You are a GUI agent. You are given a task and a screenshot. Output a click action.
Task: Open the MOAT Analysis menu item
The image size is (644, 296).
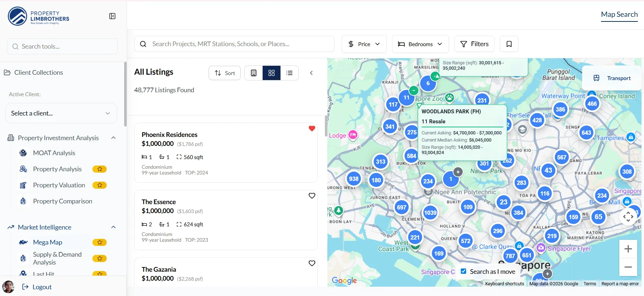(x=54, y=153)
